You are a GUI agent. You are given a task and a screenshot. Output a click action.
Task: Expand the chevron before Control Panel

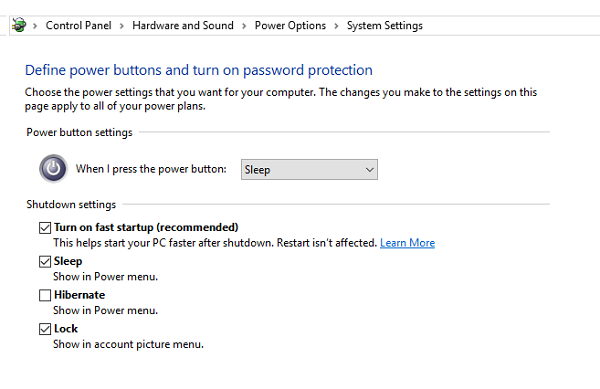click(35, 26)
